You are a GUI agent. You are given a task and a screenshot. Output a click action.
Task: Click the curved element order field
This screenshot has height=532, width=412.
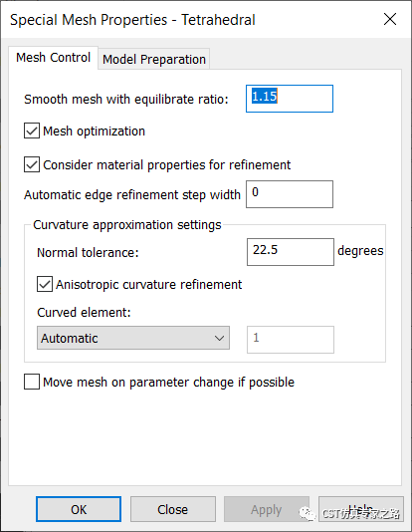291,340
